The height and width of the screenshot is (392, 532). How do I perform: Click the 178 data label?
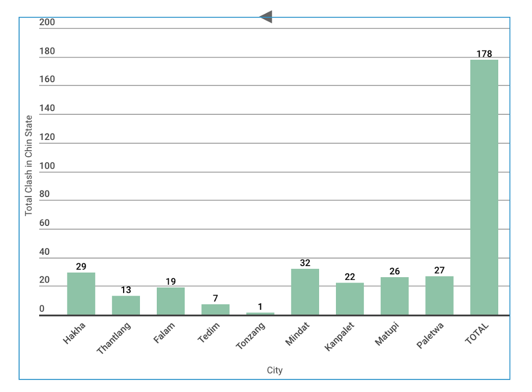coord(484,54)
